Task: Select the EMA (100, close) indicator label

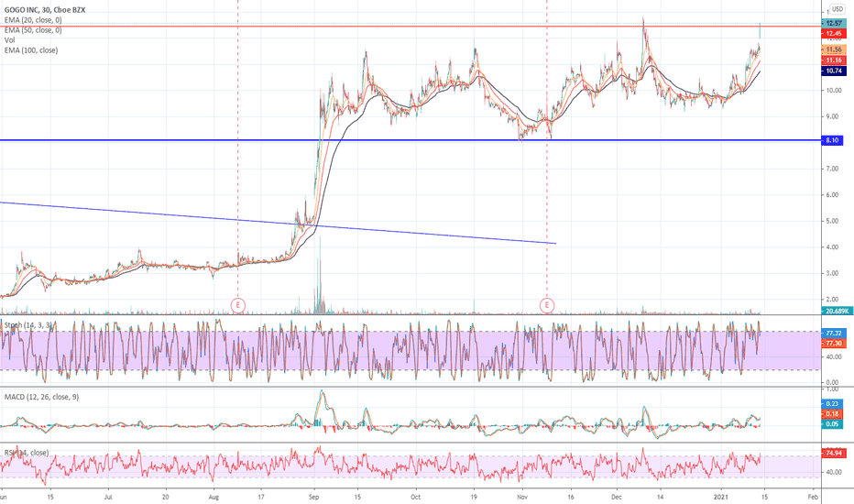Action: (x=31, y=50)
